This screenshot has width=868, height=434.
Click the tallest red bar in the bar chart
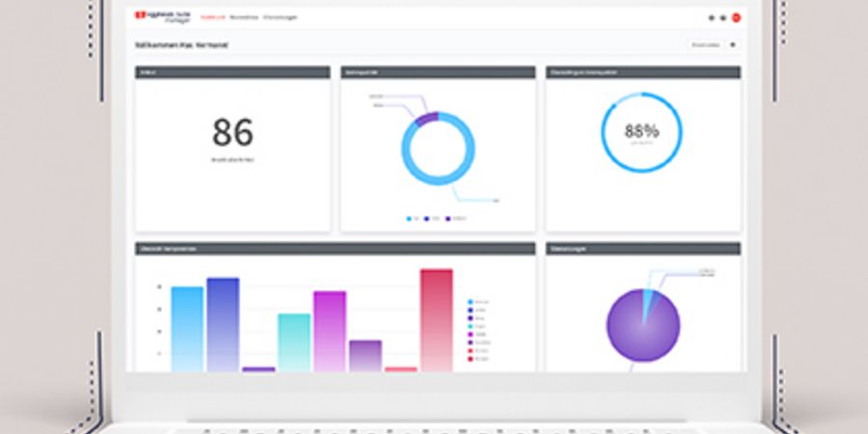tap(436, 318)
